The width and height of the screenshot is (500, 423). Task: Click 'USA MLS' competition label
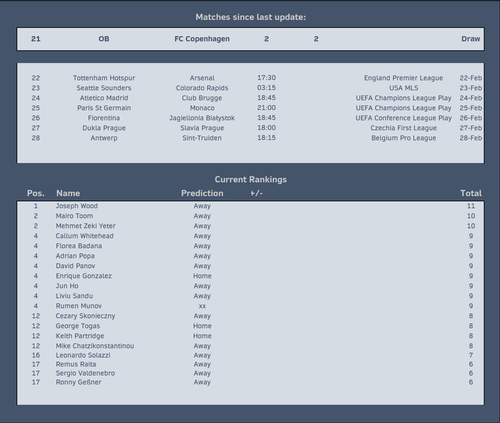(404, 88)
